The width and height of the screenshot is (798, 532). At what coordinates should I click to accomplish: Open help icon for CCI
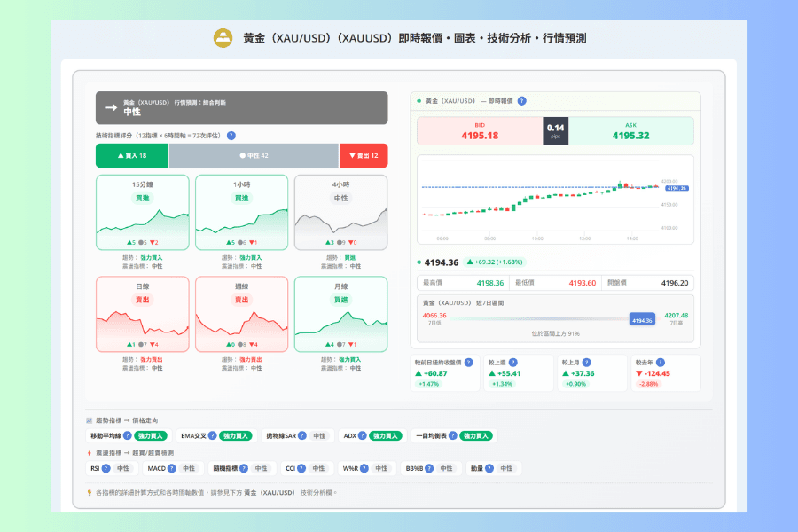click(x=301, y=468)
